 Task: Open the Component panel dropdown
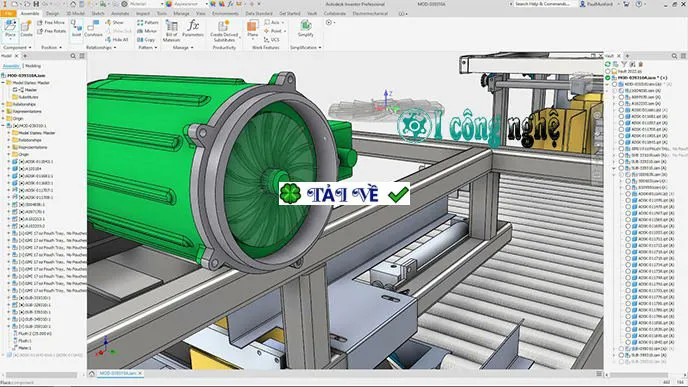pyautogui.click(x=17, y=47)
